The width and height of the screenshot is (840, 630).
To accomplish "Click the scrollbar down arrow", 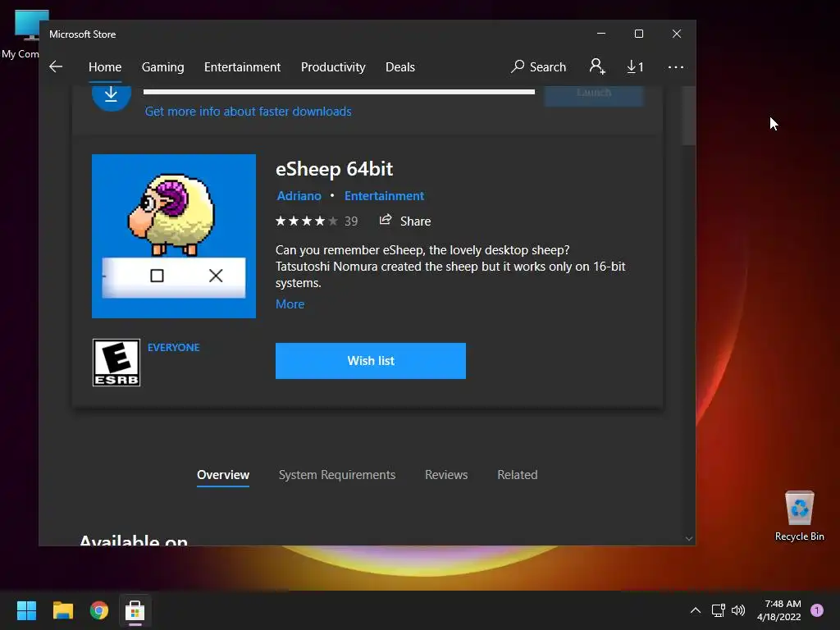I will (689, 539).
